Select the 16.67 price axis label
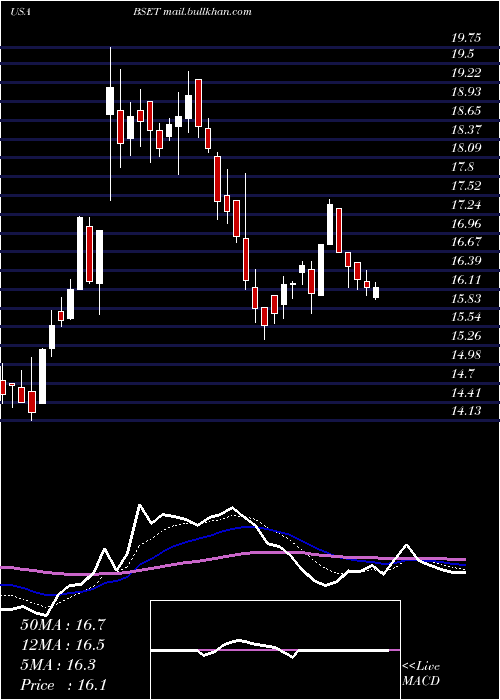Viewport: 500px width, 700px height. pyautogui.click(x=466, y=242)
